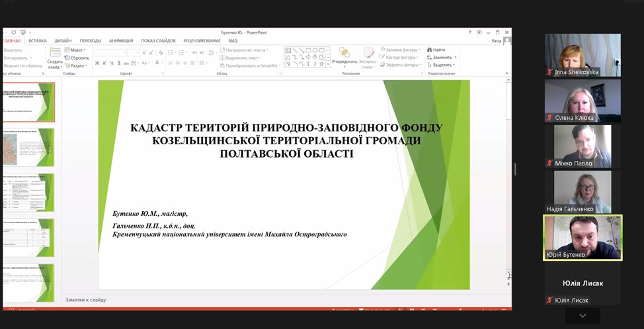This screenshot has width=644, height=329.
Task: Open the РЕЦЕНЗИРОВАНИЕ ribbon tab
Action: (x=202, y=41)
